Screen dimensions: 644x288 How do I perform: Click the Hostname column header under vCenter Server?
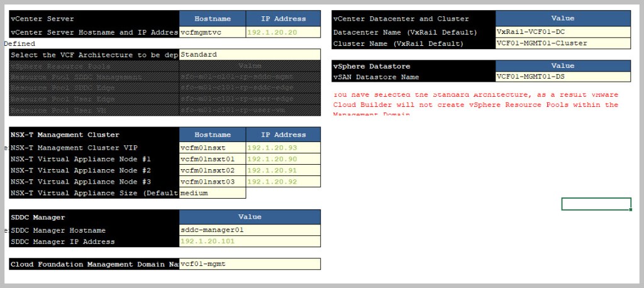(213, 18)
